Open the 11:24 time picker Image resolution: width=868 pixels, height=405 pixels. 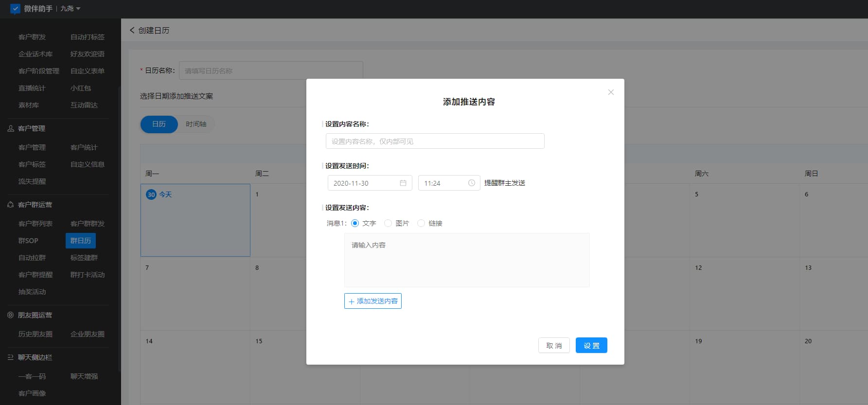(449, 183)
